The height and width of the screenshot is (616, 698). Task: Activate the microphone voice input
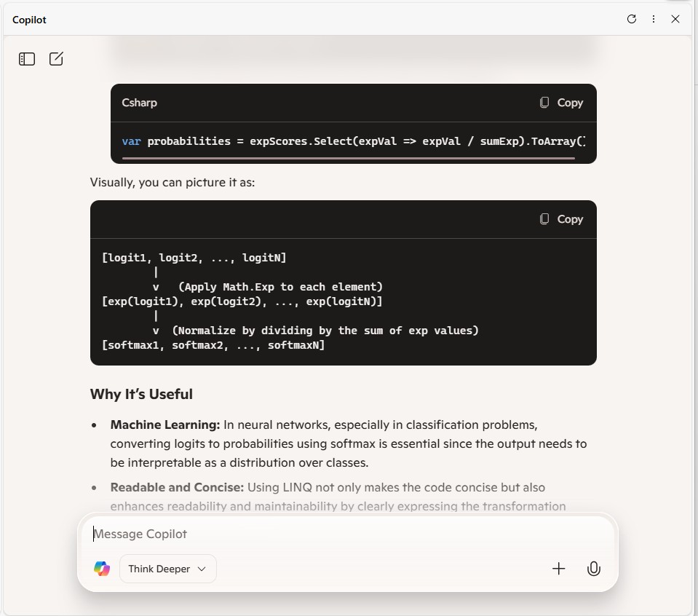pyautogui.click(x=594, y=569)
